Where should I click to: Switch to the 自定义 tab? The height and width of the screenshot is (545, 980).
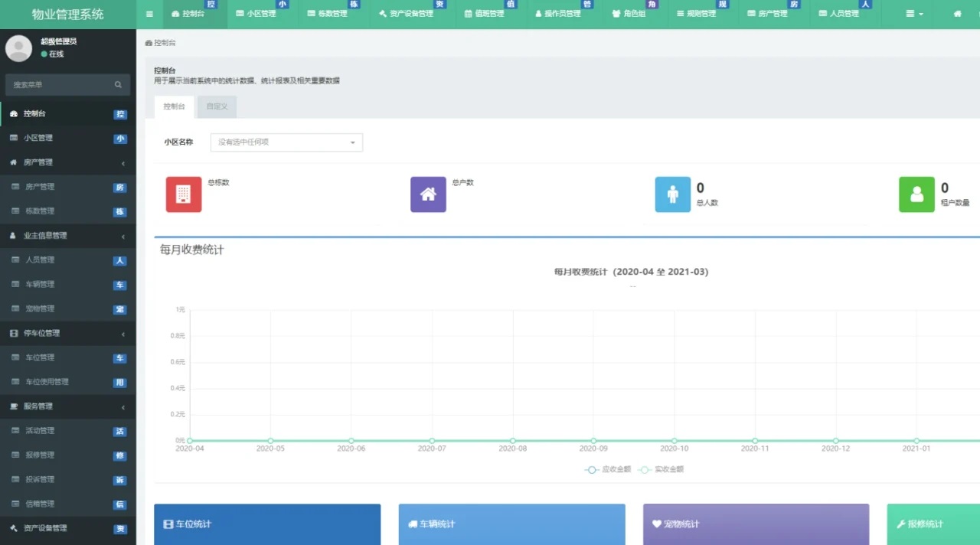216,106
